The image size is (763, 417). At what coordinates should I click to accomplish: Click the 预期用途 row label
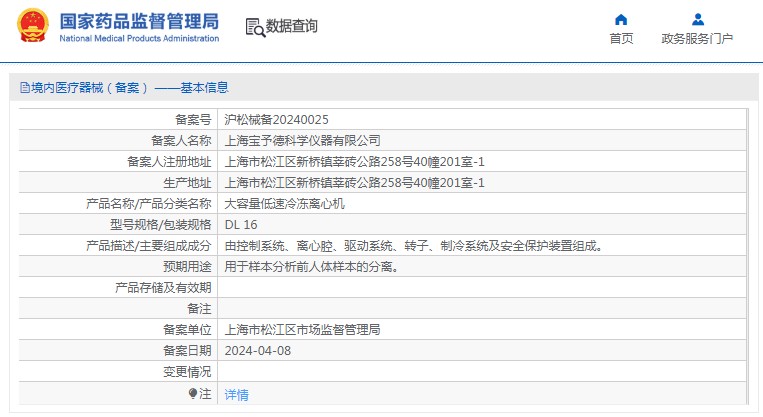pos(187,267)
